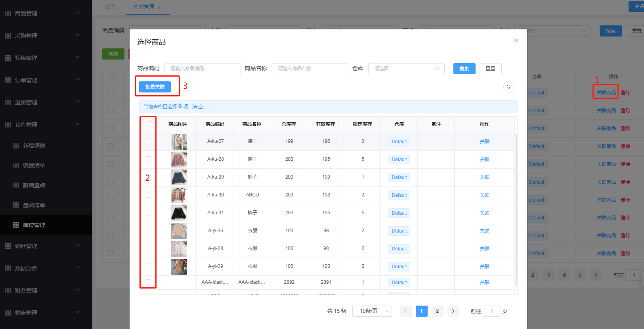The width and height of the screenshot is (644, 329).
Task: Click the green 新增 button in background
Action: (x=113, y=54)
